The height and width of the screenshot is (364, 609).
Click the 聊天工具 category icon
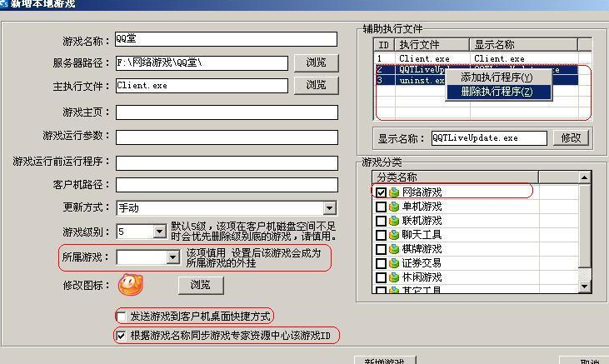point(394,235)
